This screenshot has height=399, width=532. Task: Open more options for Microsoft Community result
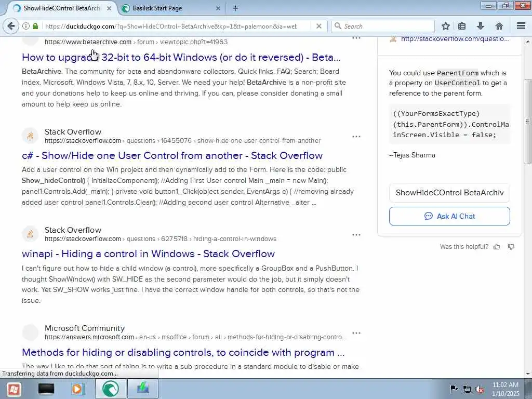[x=356, y=333]
